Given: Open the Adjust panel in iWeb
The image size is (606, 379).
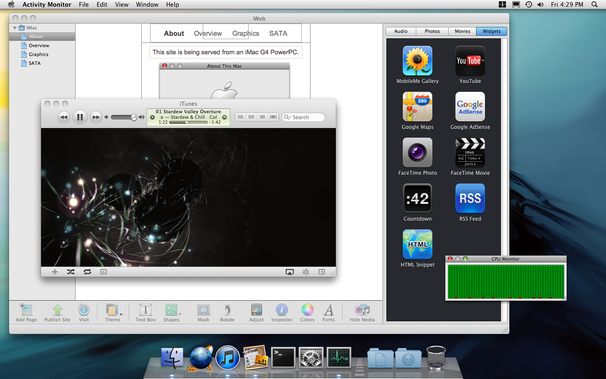Looking at the screenshot, I should pos(256,313).
